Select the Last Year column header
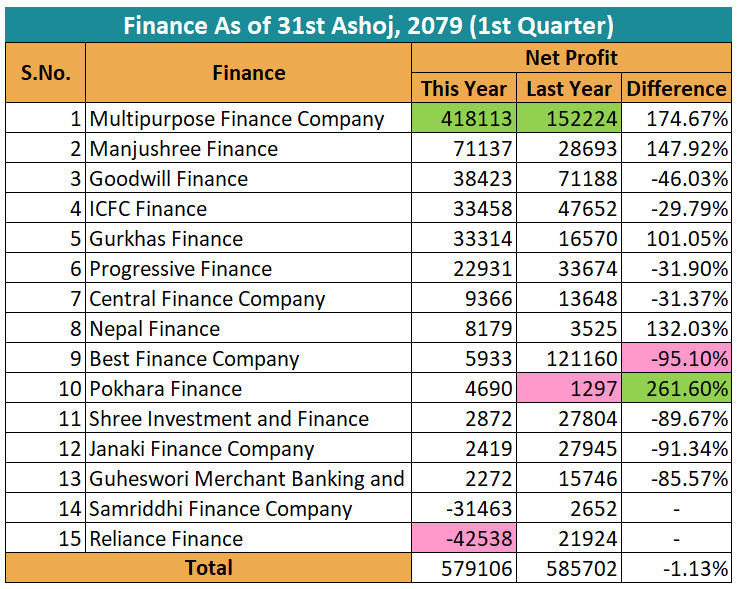Screen dimensions: 737x589 click(569, 88)
